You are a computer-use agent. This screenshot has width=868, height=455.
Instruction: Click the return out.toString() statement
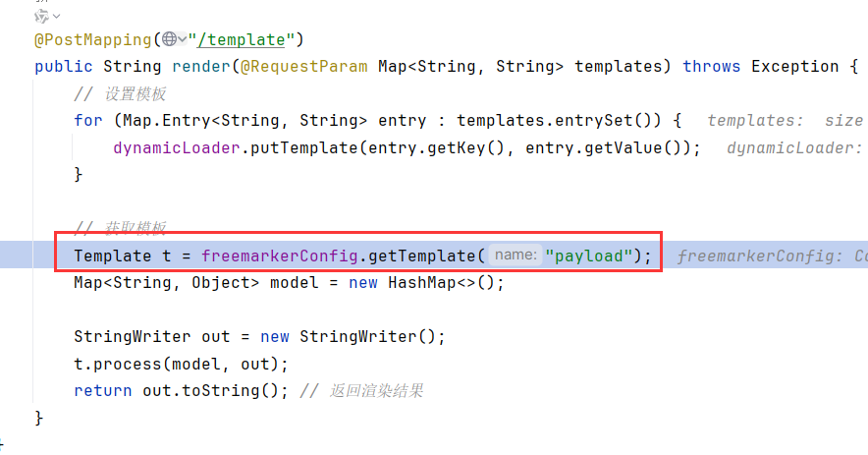181,391
